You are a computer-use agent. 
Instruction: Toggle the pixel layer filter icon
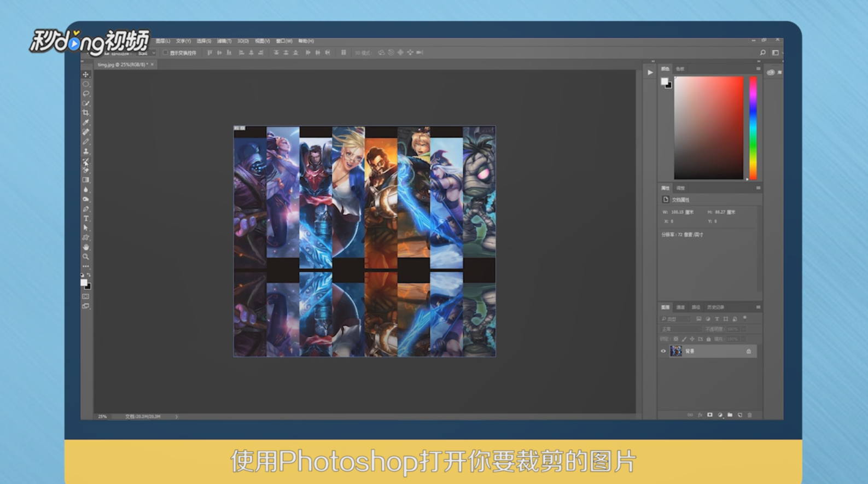tap(698, 319)
